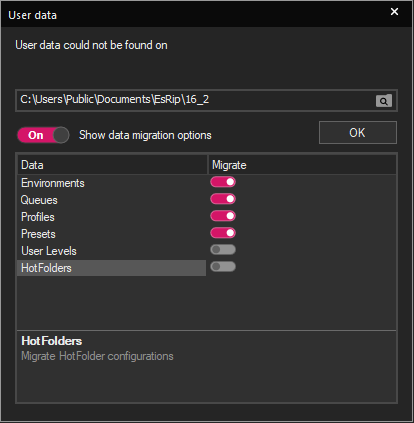Select the Profiles row
This screenshot has height=423, width=414.
112,217
